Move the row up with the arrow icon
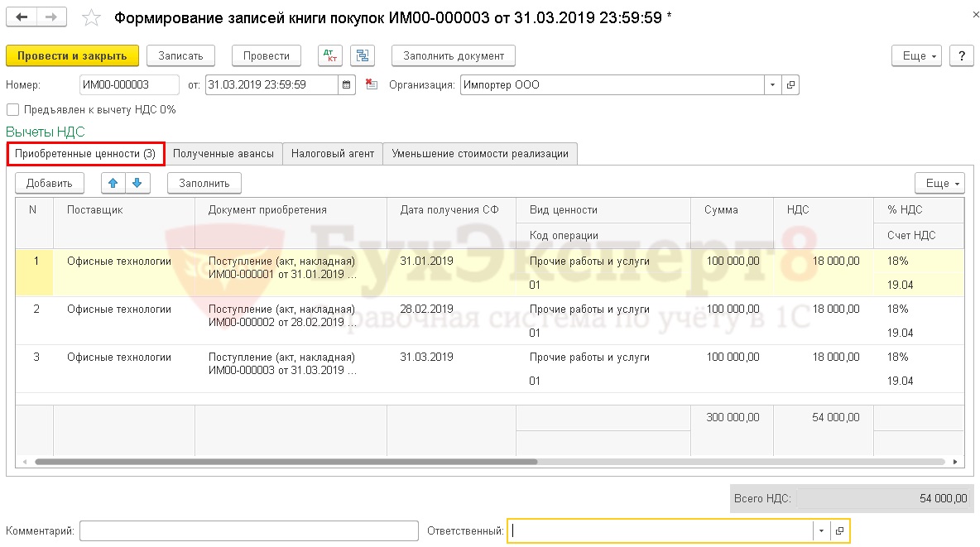Screen dimensions: 980x547 (114, 183)
